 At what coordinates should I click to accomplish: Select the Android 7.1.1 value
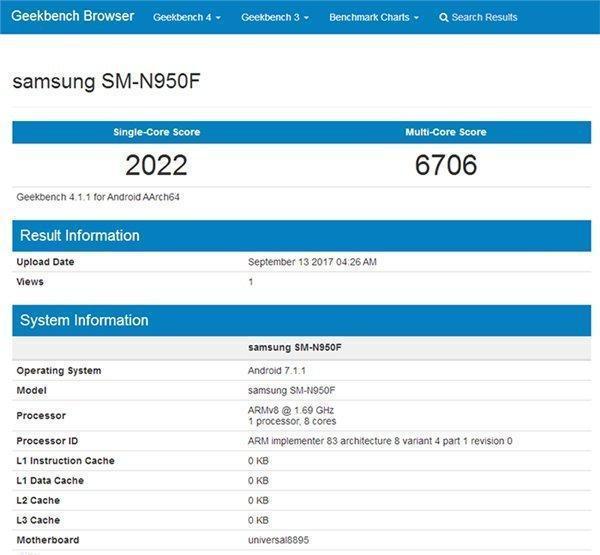click(277, 371)
